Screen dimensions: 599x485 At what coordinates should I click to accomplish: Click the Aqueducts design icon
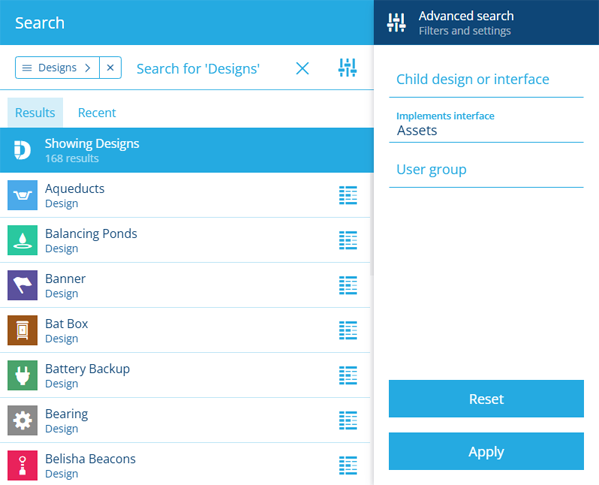23,195
